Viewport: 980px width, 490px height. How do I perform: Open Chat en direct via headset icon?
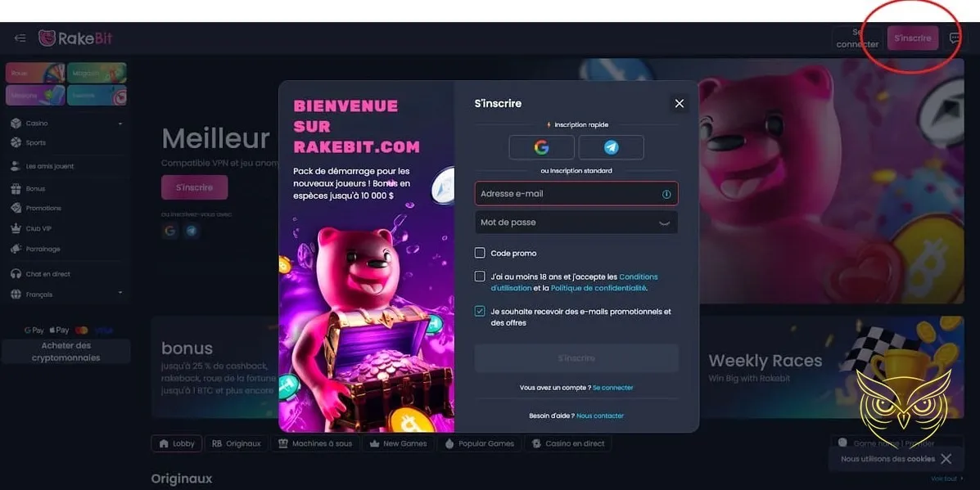[x=15, y=273]
